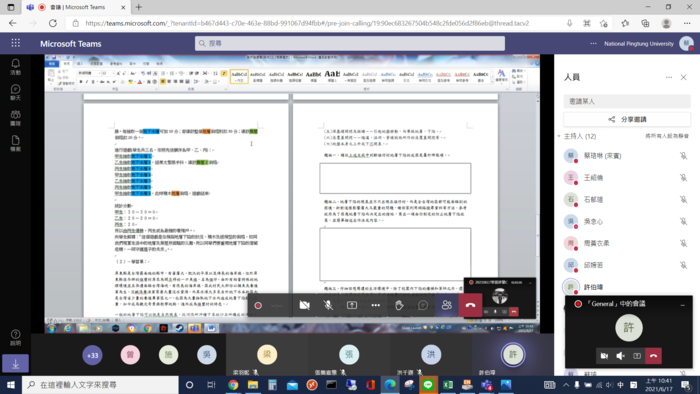Click the Share invite (分享邀請) button
The image size is (700, 394).
(x=627, y=119)
